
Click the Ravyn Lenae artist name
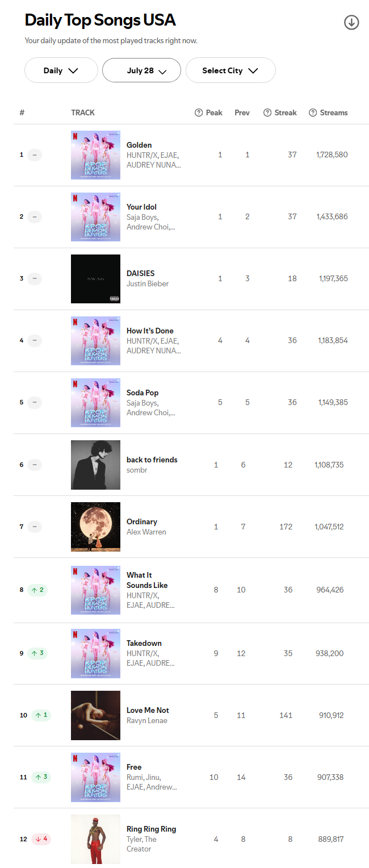coord(147,720)
